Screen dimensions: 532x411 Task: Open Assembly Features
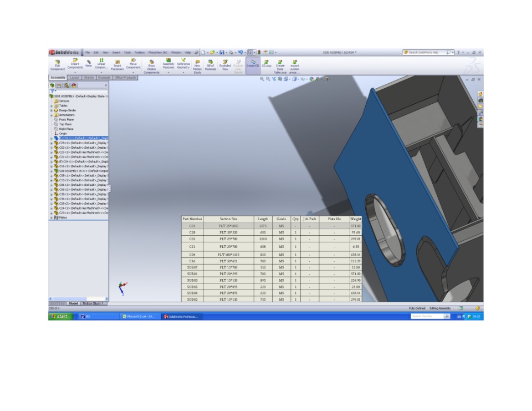tap(168, 64)
